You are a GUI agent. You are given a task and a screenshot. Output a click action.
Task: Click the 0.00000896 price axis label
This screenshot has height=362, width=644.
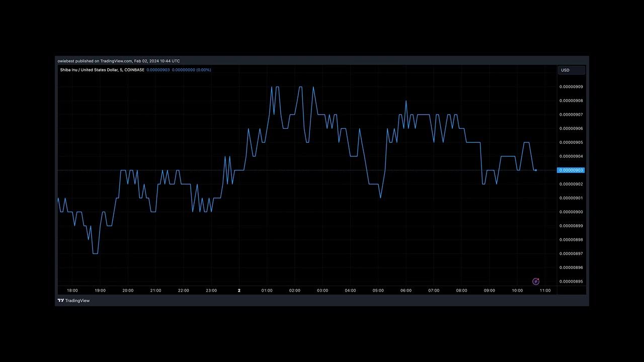[x=571, y=267]
